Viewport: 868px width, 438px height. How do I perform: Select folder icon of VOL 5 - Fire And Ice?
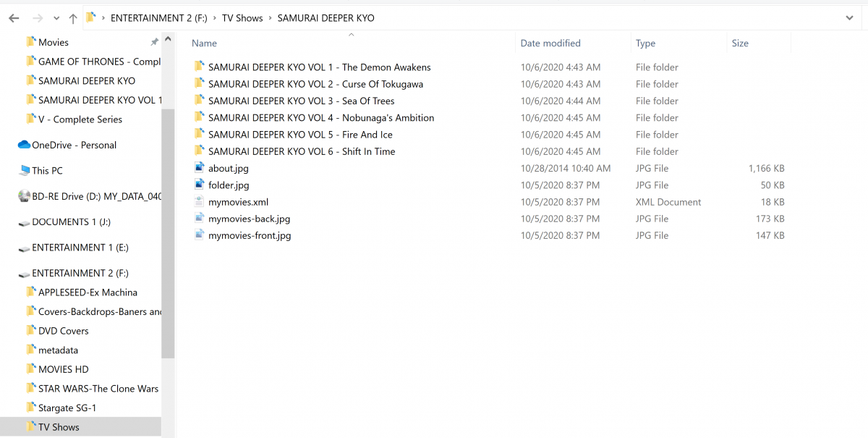pos(200,134)
